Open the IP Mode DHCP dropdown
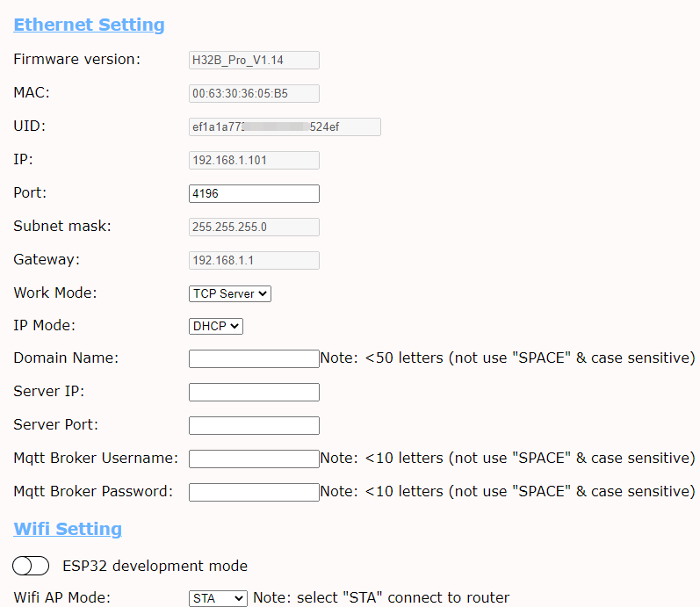 click(216, 326)
